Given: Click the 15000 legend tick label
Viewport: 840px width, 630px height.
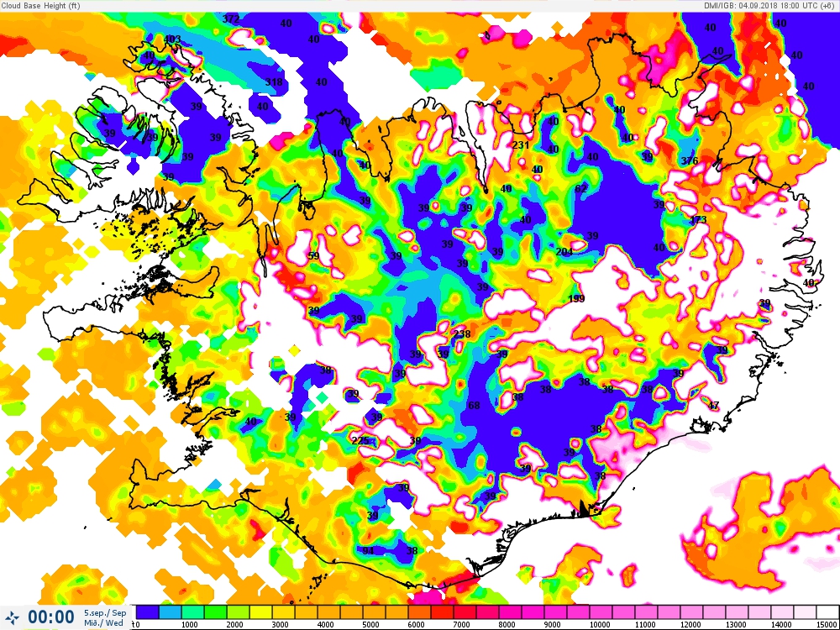Looking at the screenshot, I should tap(828, 625).
